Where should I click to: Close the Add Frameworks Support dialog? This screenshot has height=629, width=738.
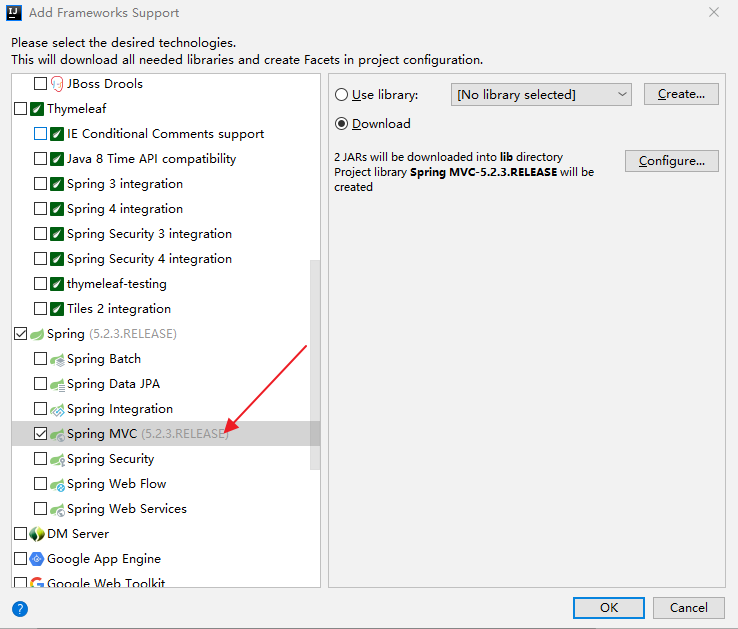pyautogui.click(x=714, y=12)
